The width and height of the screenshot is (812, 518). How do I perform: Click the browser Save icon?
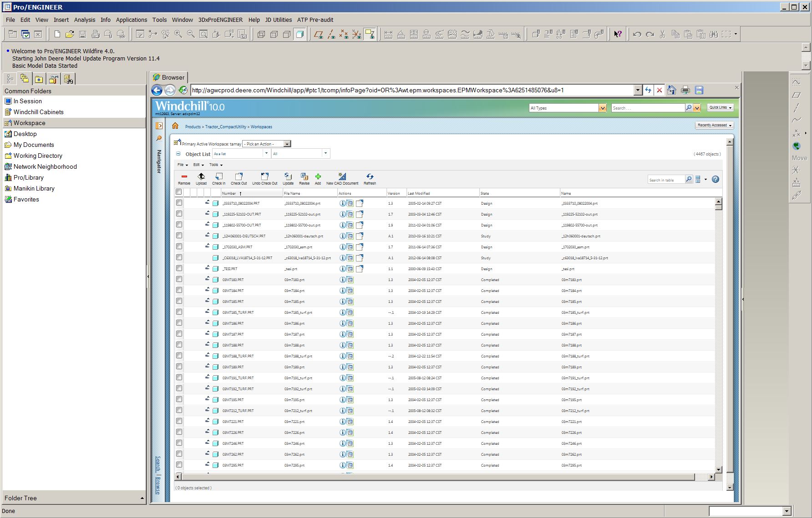coord(699,90)
